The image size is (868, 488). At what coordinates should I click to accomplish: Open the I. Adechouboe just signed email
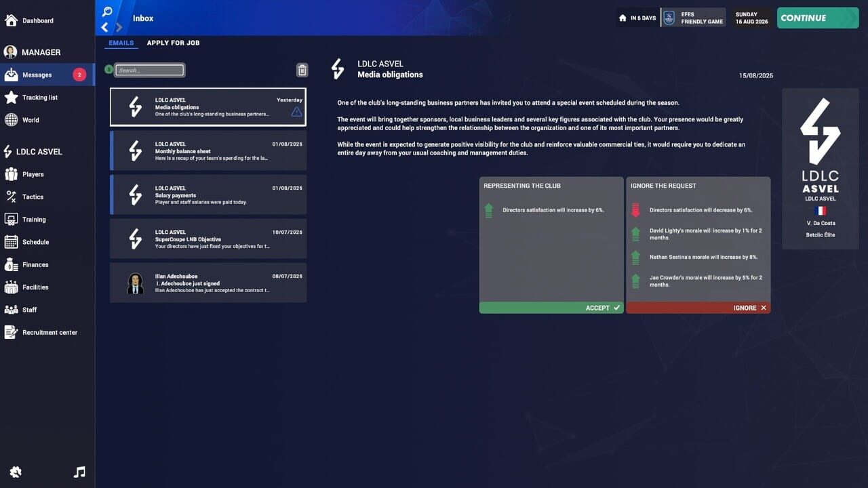[x=208, y=283]
